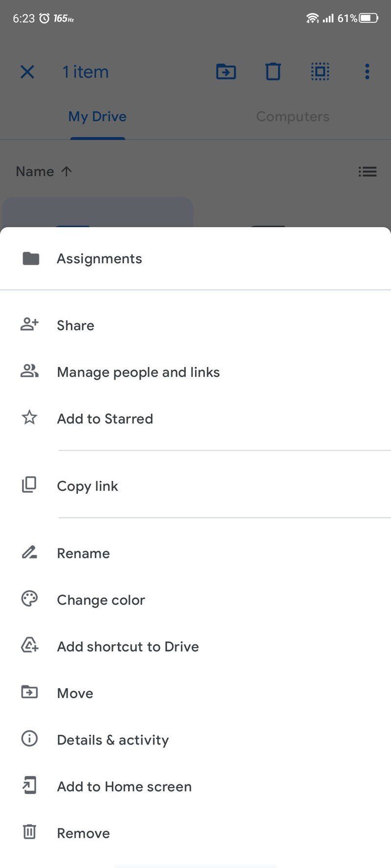Tap the Assignments folder header
This screenshot has width=391, height=868.
coord(99,258)
